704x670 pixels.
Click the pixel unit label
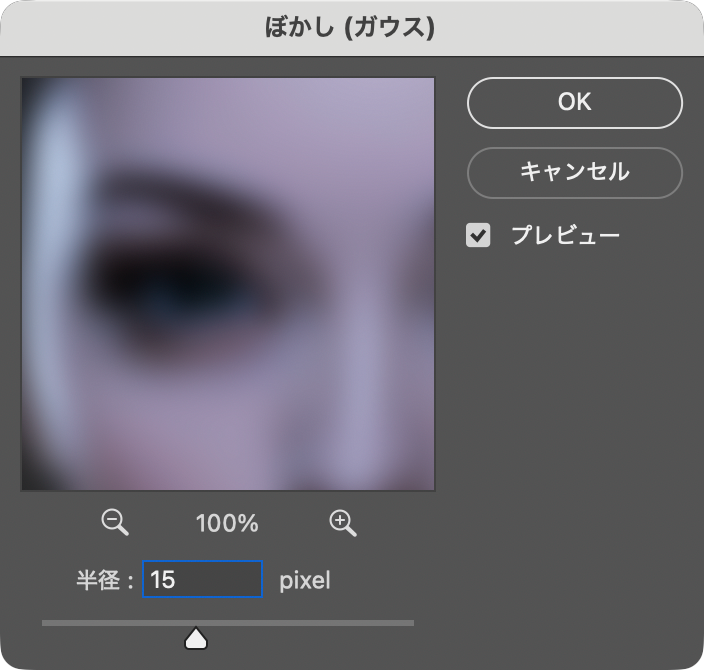click(x=304, y=580)
